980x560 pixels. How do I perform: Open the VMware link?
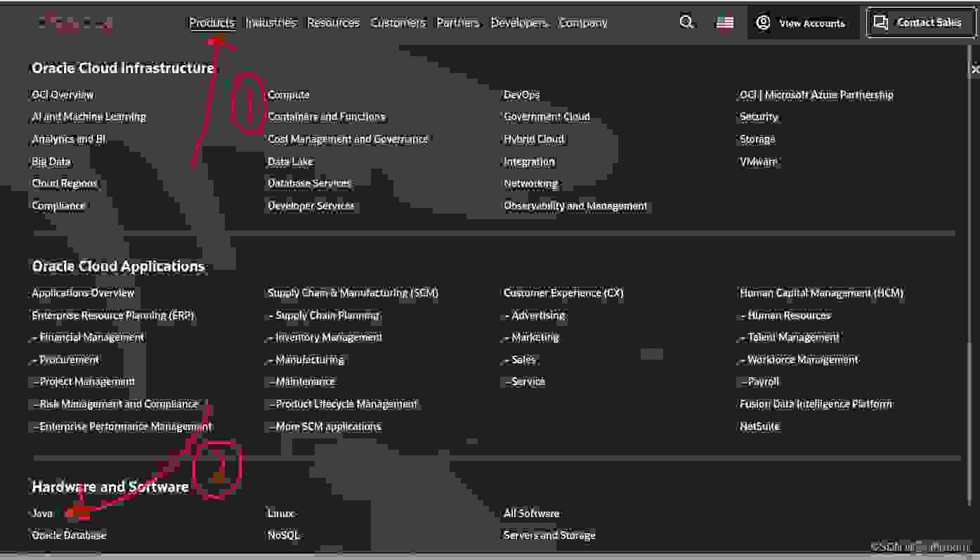(x=759, y=161)
